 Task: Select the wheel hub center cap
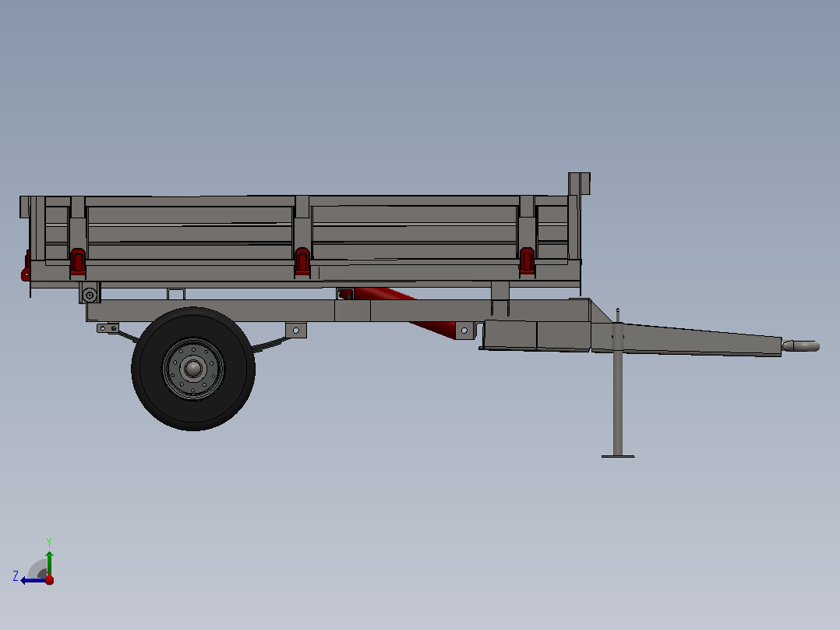coord(193,368)
